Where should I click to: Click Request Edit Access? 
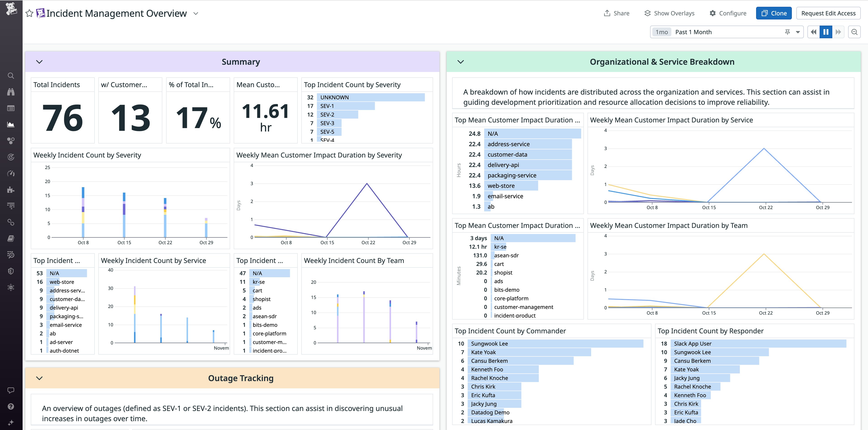[x=828, y=13]
